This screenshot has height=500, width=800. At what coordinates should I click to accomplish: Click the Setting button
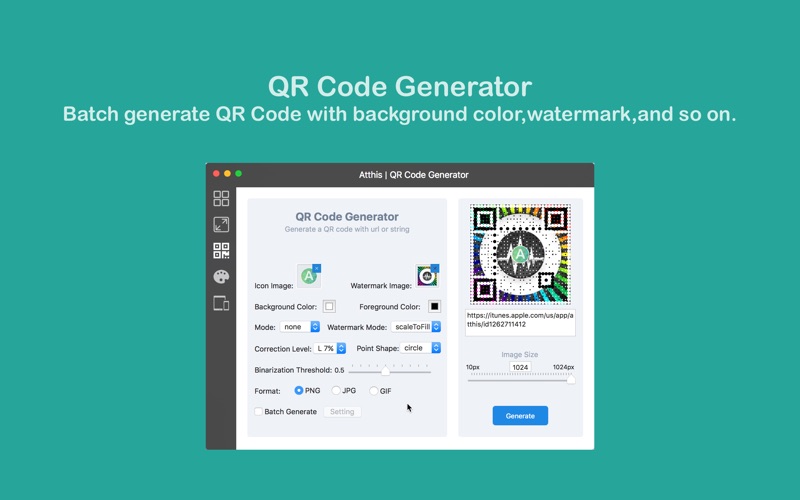[342, 412]
